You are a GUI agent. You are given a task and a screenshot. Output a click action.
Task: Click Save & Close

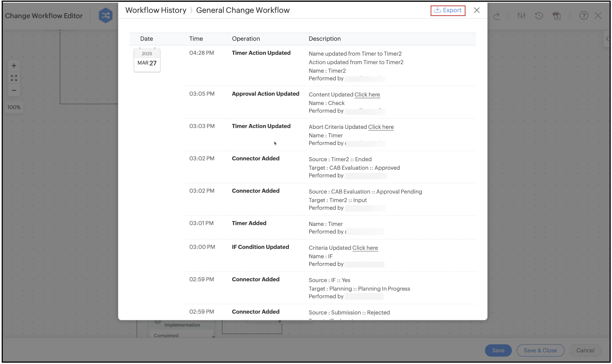click(540, 350)
